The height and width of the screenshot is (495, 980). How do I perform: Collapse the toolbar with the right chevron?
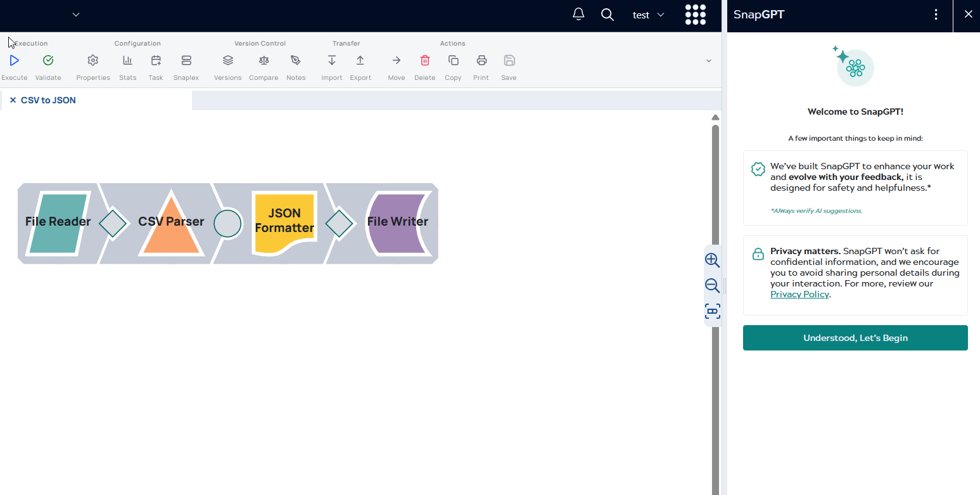click(x=708, y=60)
